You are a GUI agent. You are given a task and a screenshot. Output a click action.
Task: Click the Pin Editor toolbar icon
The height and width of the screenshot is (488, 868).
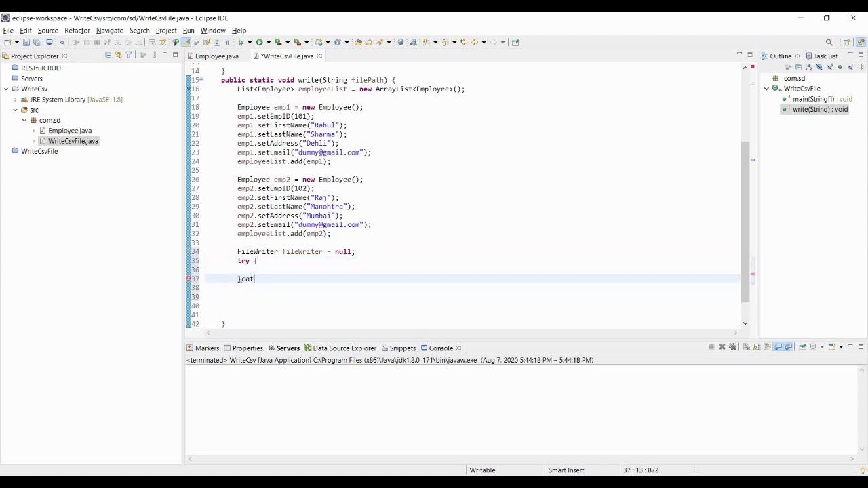(x=515, y=42)
